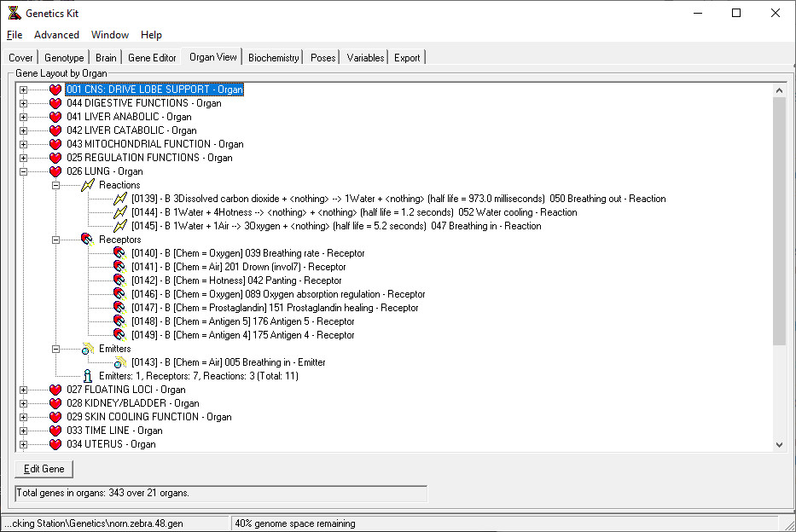Click the lightning bolt icon for reaction [0139]
Viewport: 796px width, 532px height.
(x=120, y=199)
